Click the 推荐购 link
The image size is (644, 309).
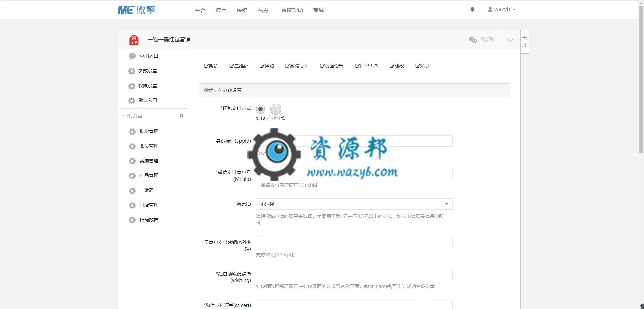click(x=487, y=39)
